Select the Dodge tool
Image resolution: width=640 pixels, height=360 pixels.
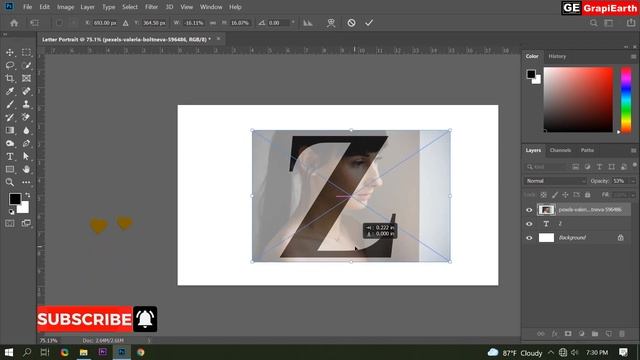coord(10,144)
